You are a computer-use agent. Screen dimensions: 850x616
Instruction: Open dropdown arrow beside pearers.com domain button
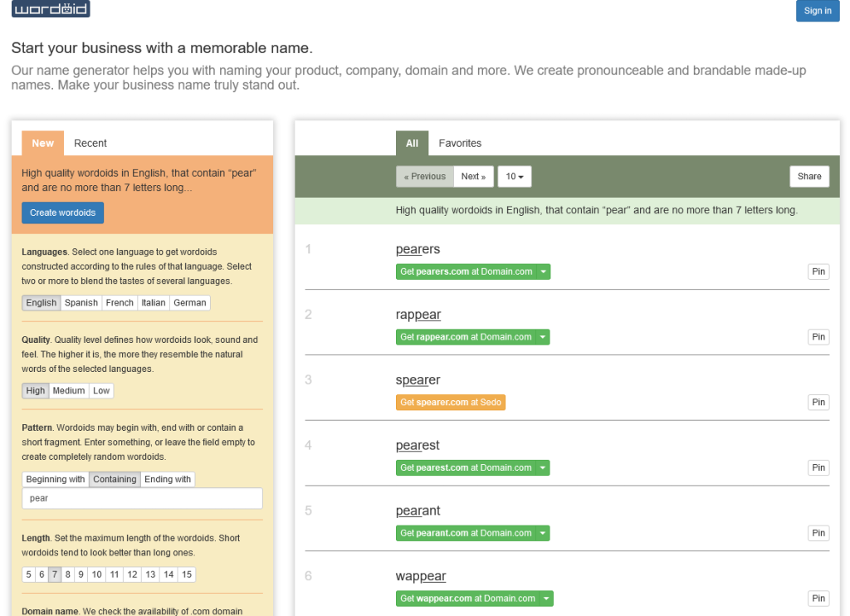click(x=543, y=271)
